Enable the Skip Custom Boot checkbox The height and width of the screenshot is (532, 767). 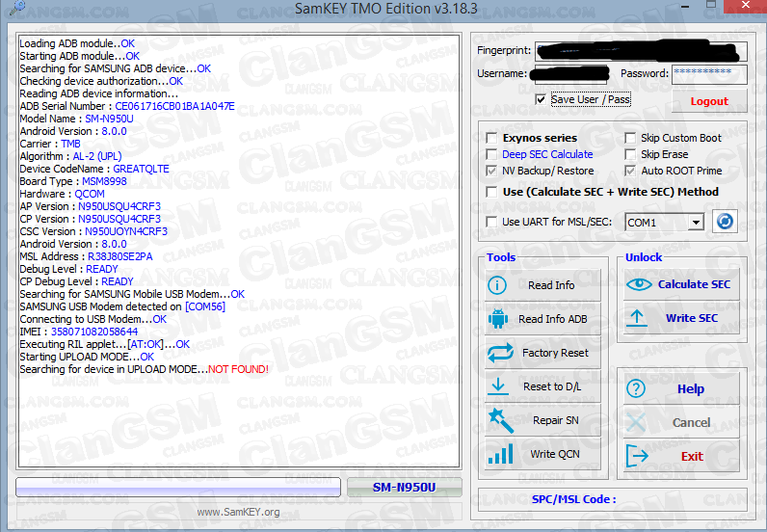tap(630, 138)
